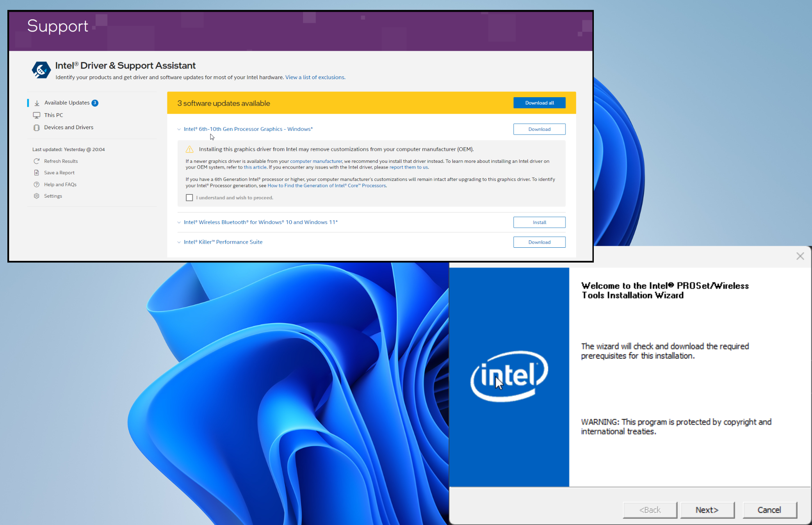Open the 'computer manufacturer' link

coord(316,161)
